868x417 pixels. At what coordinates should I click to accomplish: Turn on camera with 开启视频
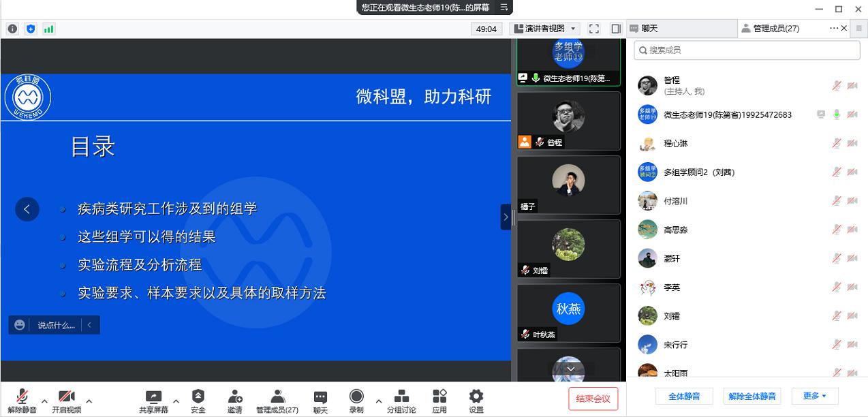[x=66, y=401]
